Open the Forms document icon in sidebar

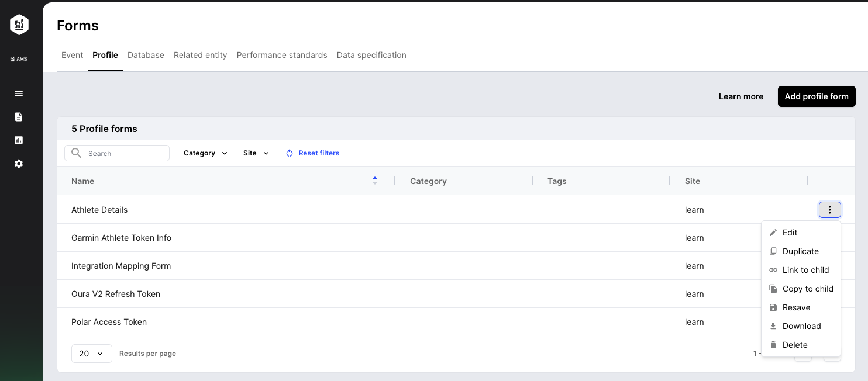click(x=18, y=117)
